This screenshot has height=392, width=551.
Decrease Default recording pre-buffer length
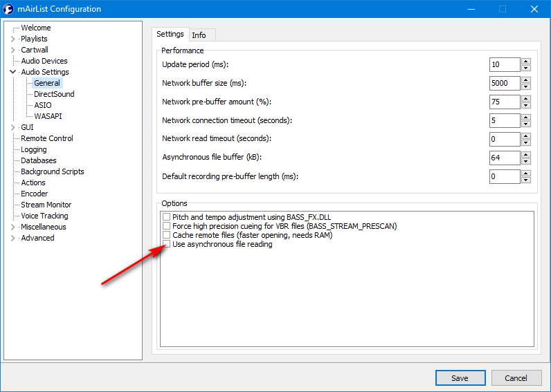(x=526, y=180)
